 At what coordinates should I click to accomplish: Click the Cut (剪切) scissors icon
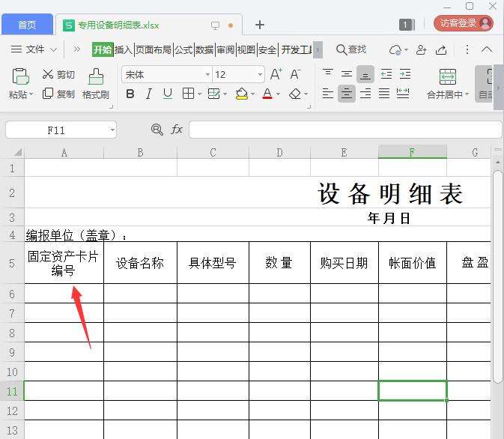point(48,74)
